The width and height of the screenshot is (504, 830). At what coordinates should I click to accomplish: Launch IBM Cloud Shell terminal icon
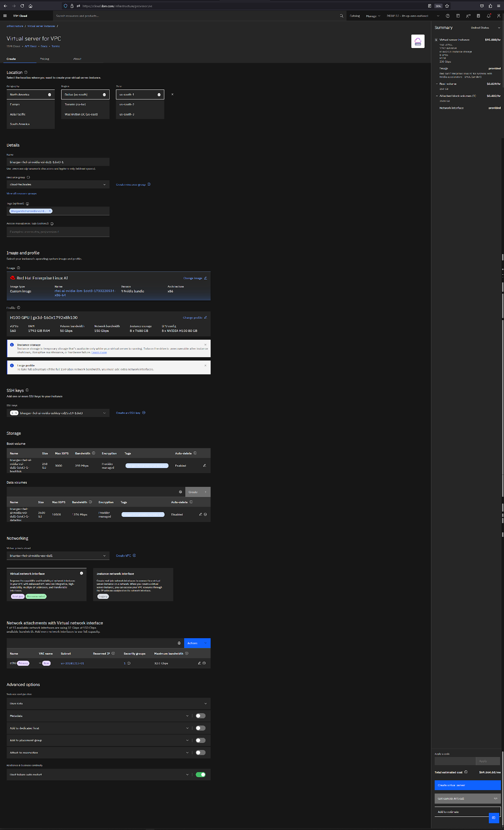[x=458, y=16]
